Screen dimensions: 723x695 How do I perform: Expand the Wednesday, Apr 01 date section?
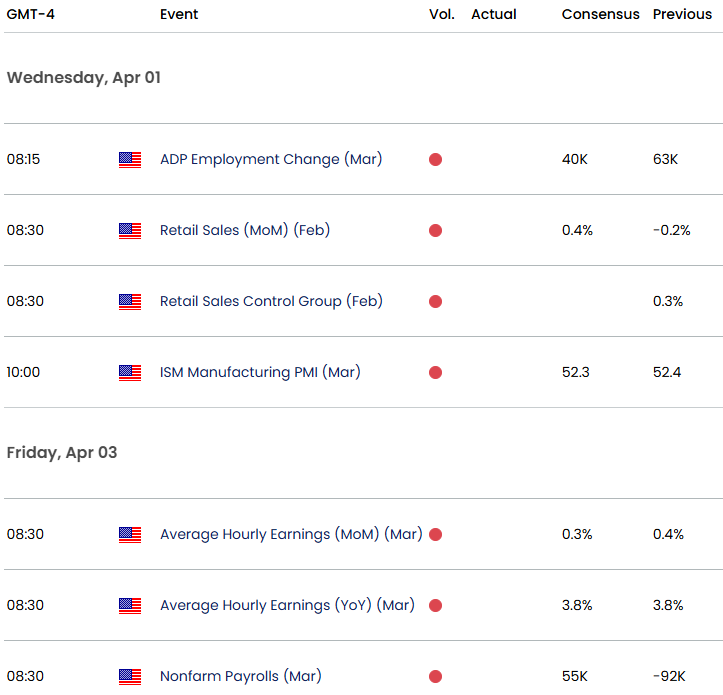click(83, 78)
